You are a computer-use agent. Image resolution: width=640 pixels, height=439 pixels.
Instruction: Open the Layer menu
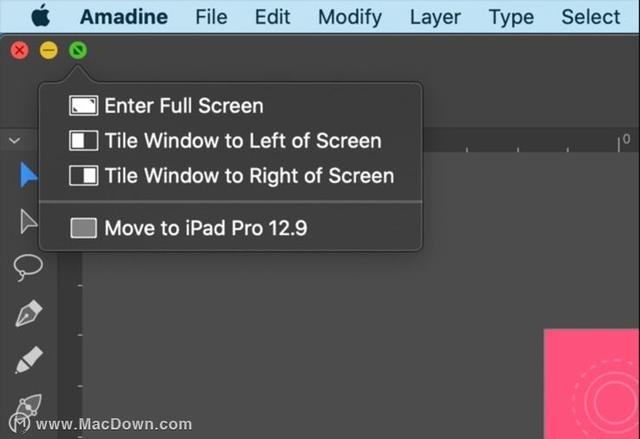(x=435, y=17)
